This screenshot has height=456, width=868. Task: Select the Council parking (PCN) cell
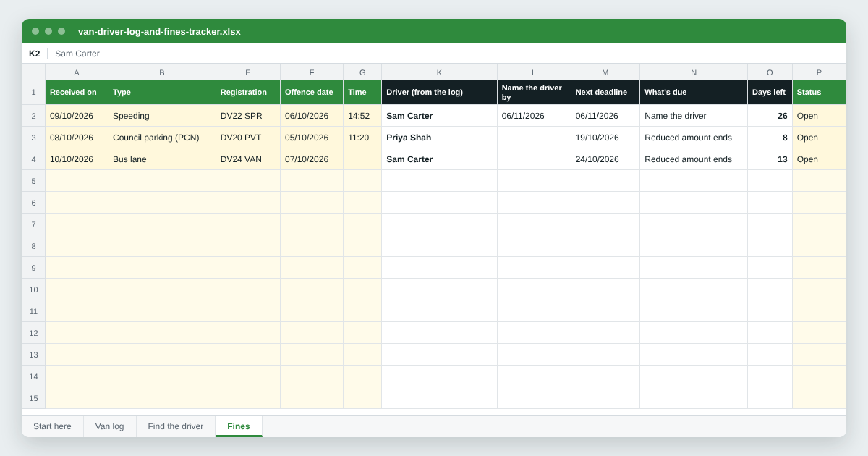pos(162,138)
